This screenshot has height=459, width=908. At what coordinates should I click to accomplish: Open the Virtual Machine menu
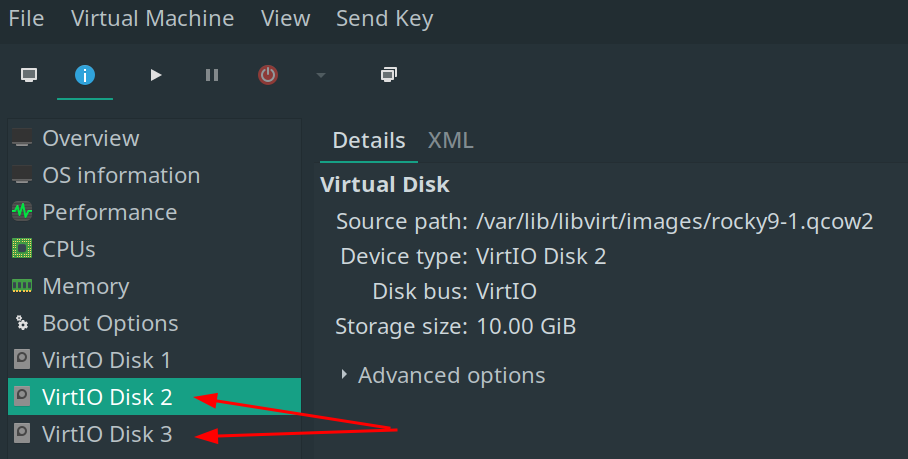tap(153, 18)
